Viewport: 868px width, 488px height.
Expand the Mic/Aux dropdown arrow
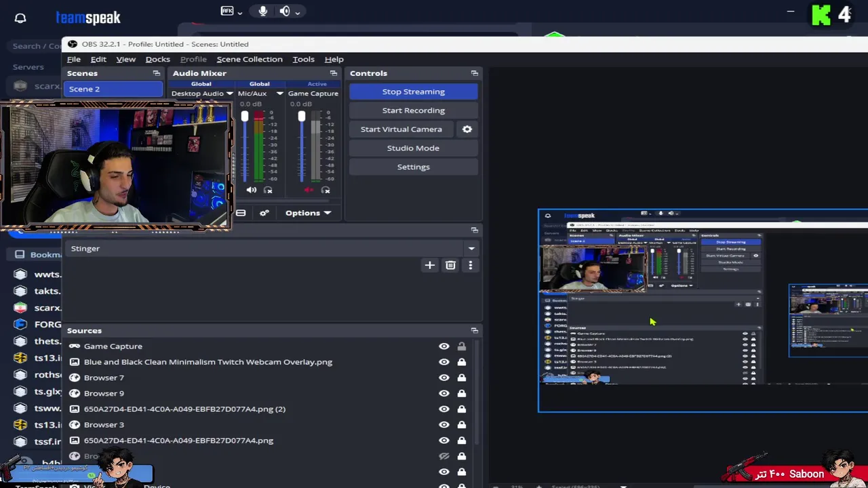coord(279,94)
